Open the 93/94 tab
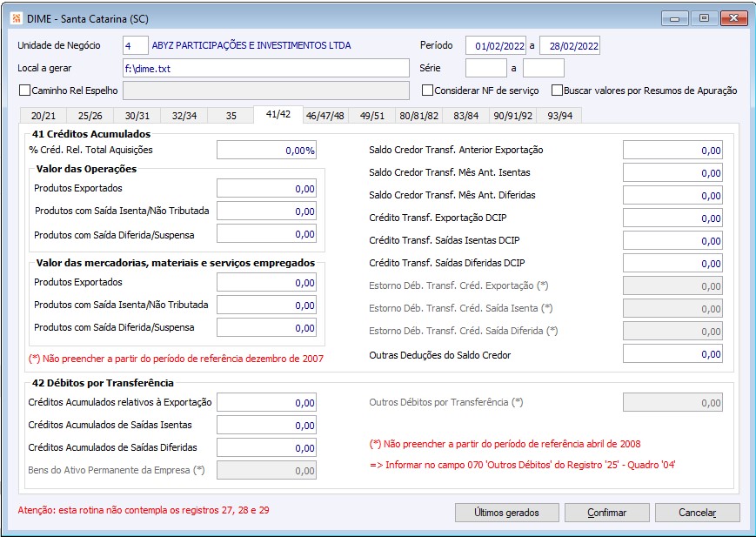Screen dimensions: 756x537 pos(559,116)
